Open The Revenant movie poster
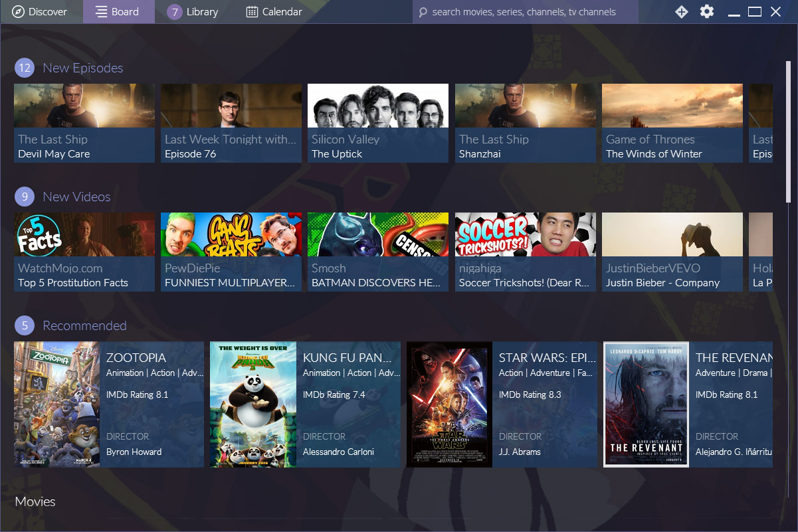The image size is (798, 532). [x=646, y=404]
